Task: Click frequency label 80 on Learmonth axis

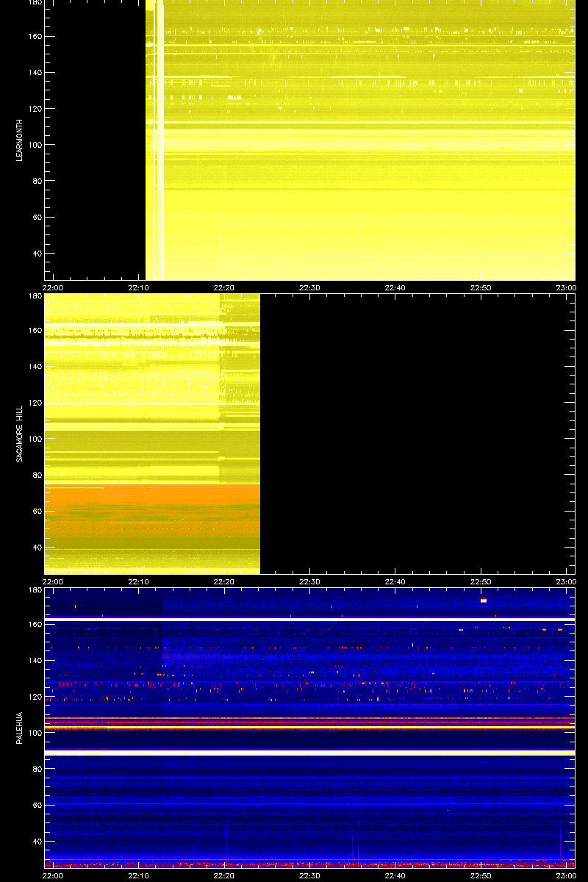Action: click(37, 181)
